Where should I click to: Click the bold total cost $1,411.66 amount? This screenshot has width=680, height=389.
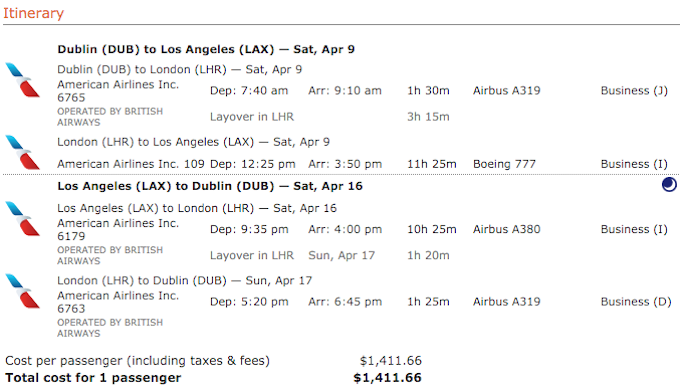click(x=387, y=378)
